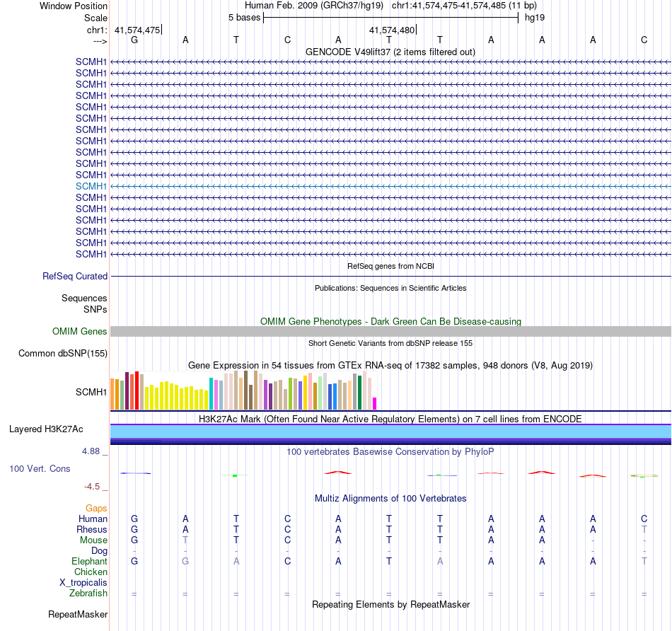The image size is (672, 631).
Task: Click 'Multiz Alignments of 100 Vertebrates' title
Action: [x=390, y=498]
